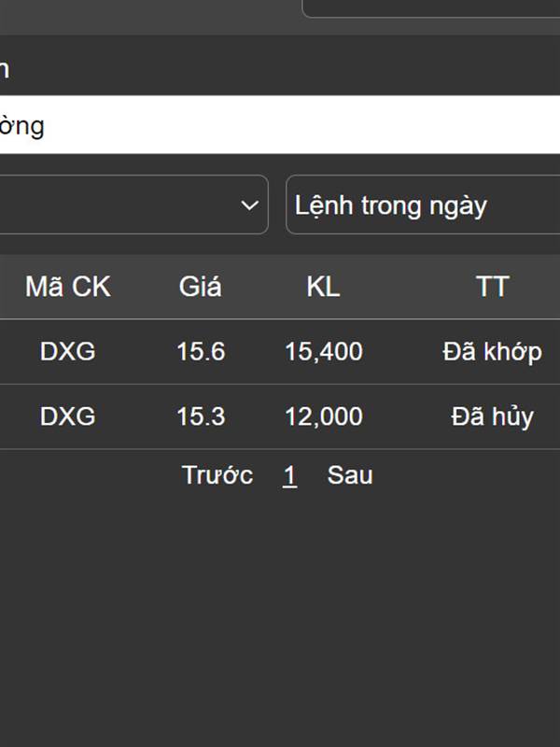The height and width of the screenshot is (747, 560).
Task: Click the dark panel title bar above the tab
Action: 280,69
